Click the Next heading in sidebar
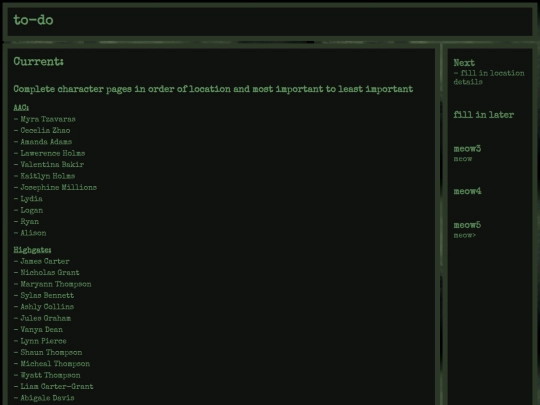The image size is (540, 405). pyautogui.click(x=464, y=63)
